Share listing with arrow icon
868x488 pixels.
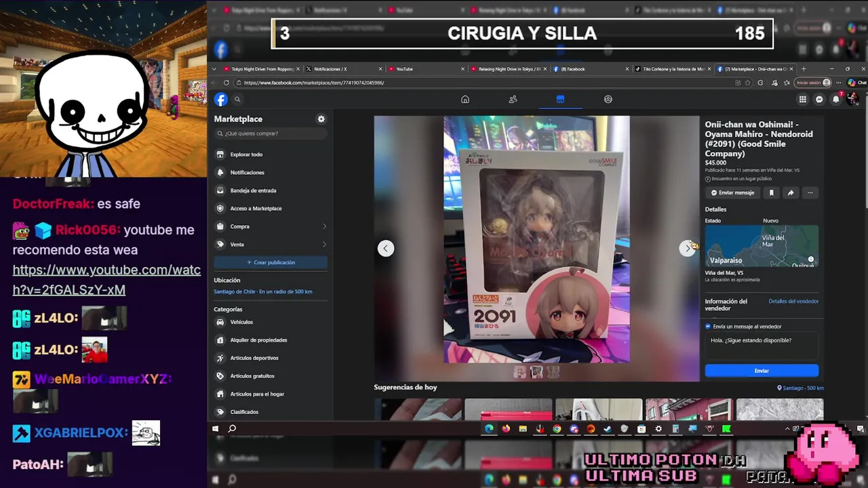791,192
